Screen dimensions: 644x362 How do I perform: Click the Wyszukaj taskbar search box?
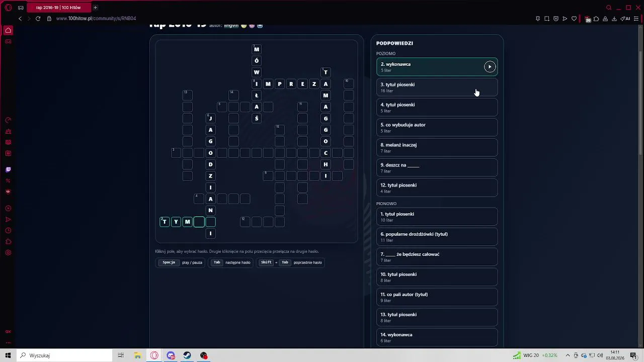pyautogui.click(x=64, y=355)
